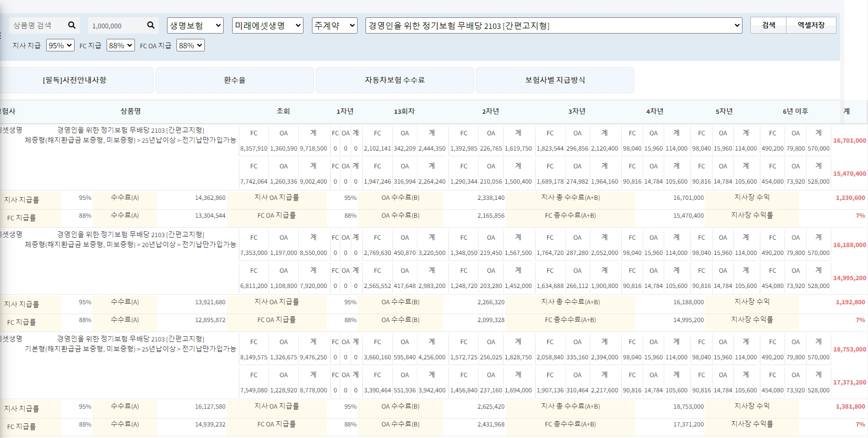Viewport: 868px width, 438px height.
Task: Click the 1,619,750 total cell
Action: 518,148
